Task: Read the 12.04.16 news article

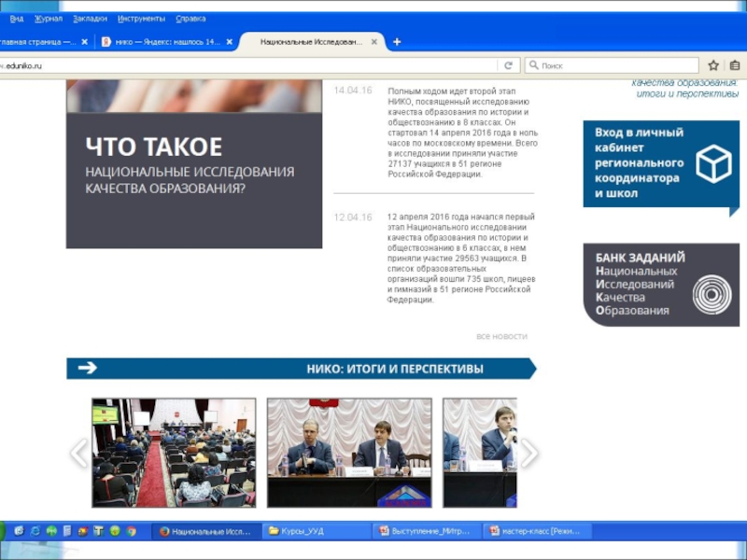Action: coord(460,259)
